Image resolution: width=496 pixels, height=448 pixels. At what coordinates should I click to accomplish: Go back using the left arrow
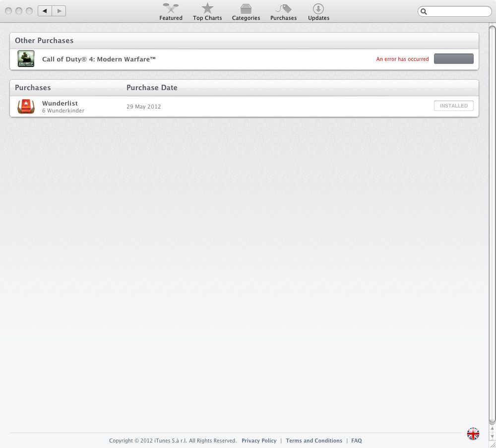point(45,11)
